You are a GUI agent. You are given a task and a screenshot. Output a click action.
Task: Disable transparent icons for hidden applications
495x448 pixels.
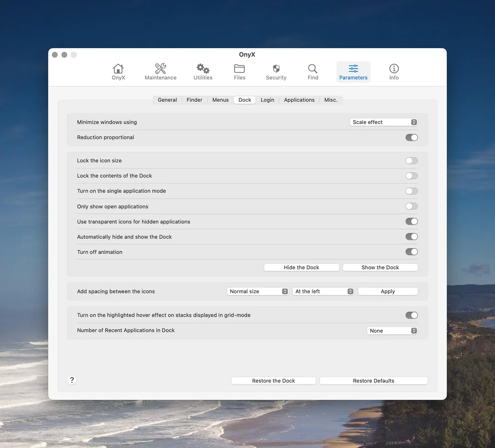pos(411,221)
